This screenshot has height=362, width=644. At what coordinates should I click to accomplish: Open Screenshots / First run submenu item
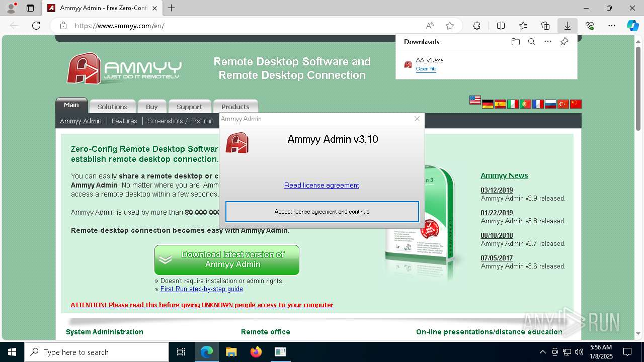(x=181, y=121)
